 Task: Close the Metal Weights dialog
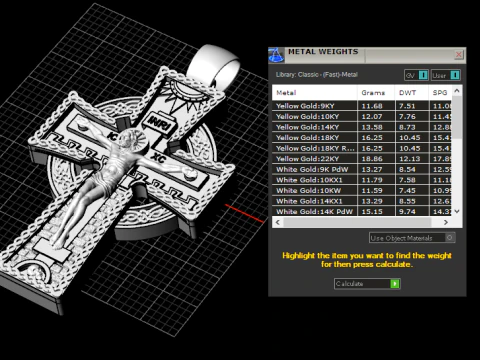click(x=459, y=54)
